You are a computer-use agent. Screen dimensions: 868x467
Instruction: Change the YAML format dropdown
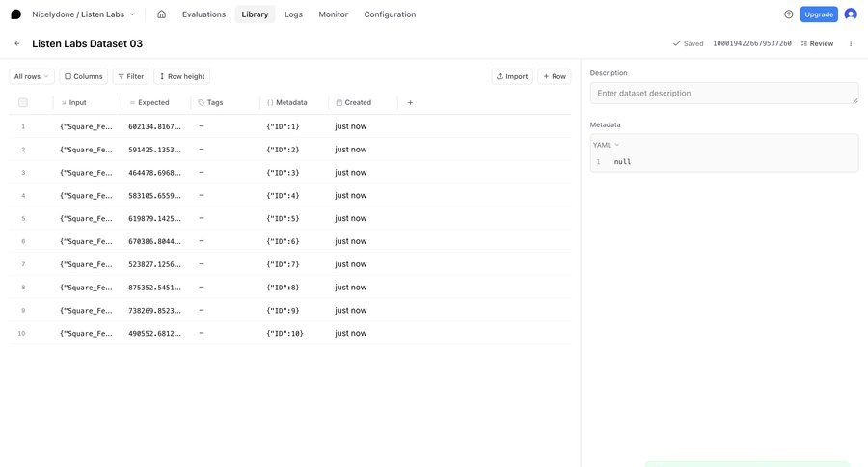(x=607, y=145)
